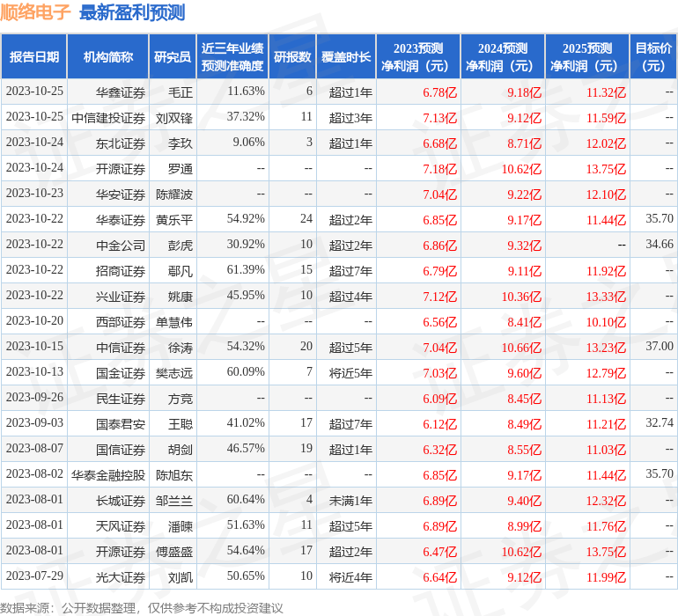Viewport: 678px width, 616px height.
Task: Click the 目标价 column header
Action: 653,56
